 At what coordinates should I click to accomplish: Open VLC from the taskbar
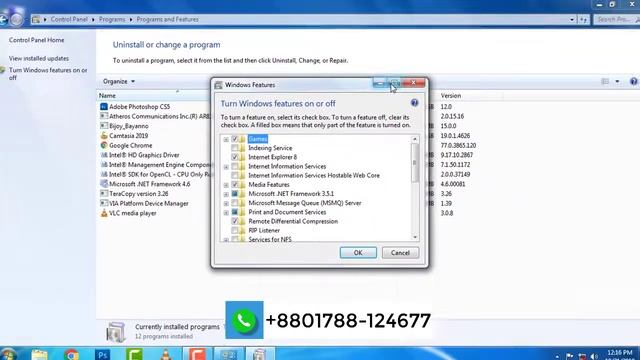pyautogui.click(x=166, y=354)
